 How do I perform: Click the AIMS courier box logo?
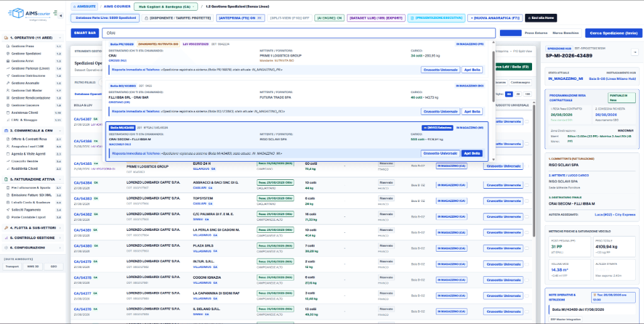17,14
